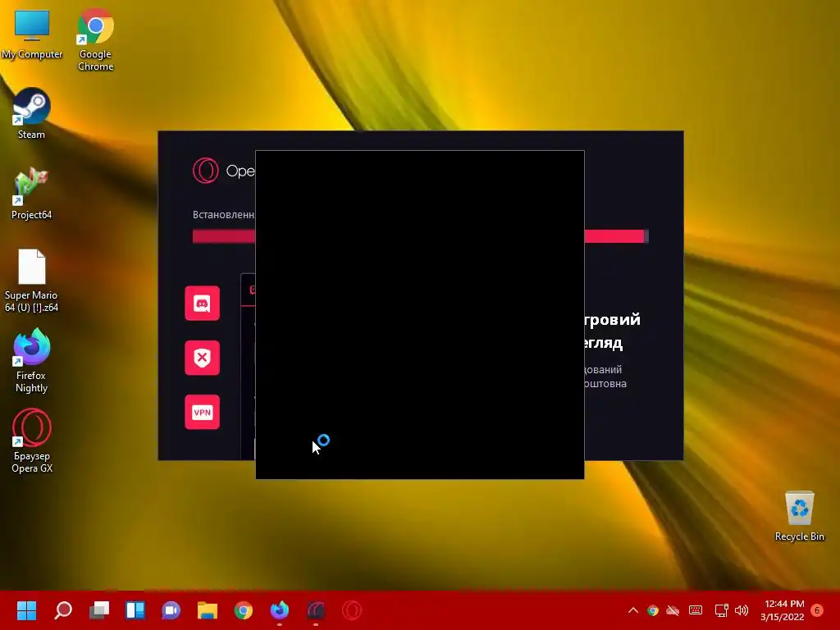The height and width of the screenshot is (630, 840).
Task: Click the ad blocker shield icon in installer
Action: tap(202, 358)
